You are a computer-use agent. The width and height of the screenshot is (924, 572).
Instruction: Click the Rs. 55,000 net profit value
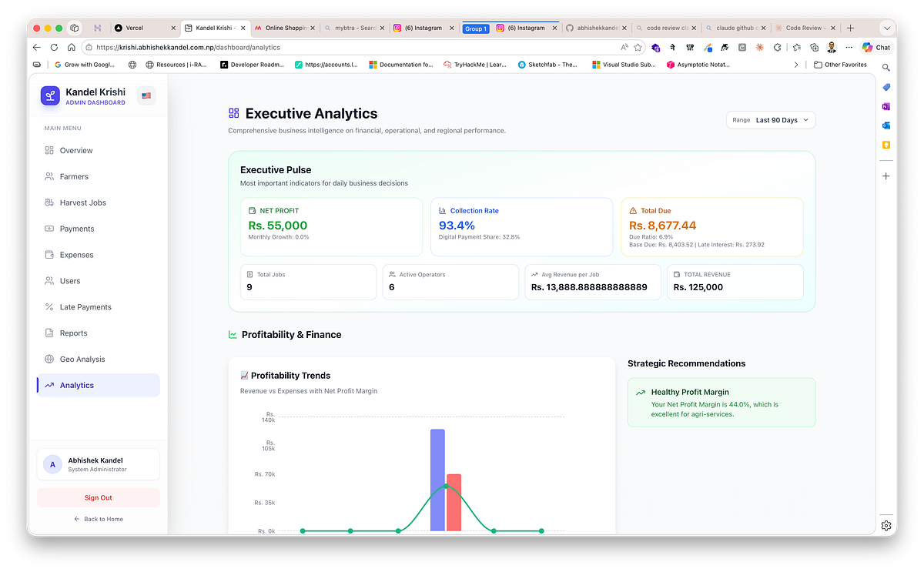tap(278, 226)
